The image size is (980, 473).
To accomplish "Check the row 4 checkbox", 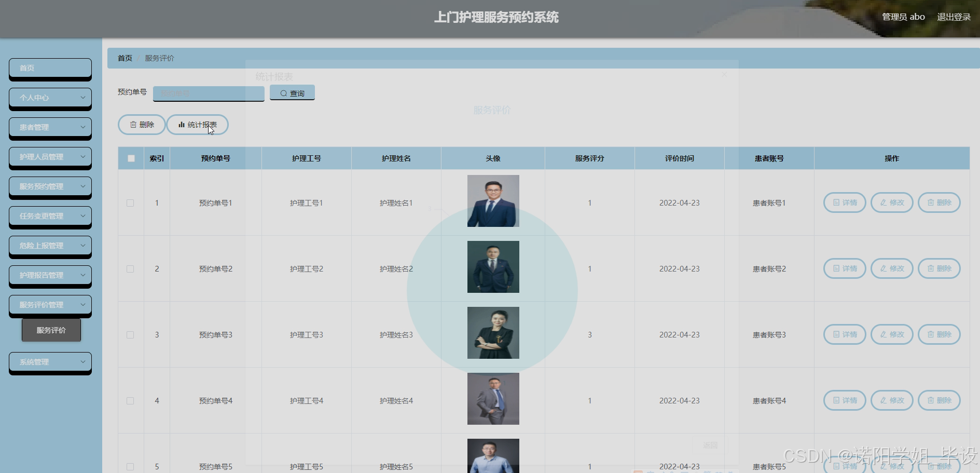I will point(130,401).
